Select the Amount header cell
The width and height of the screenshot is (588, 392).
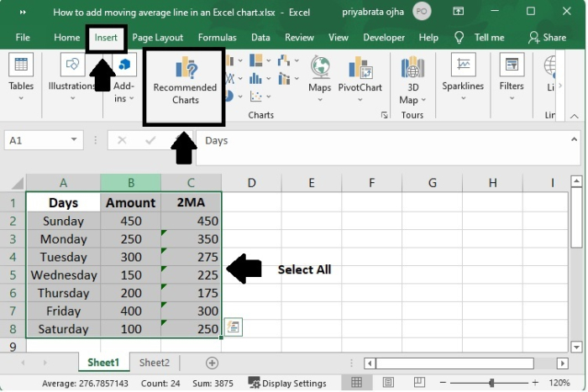(x=130, y=202)
